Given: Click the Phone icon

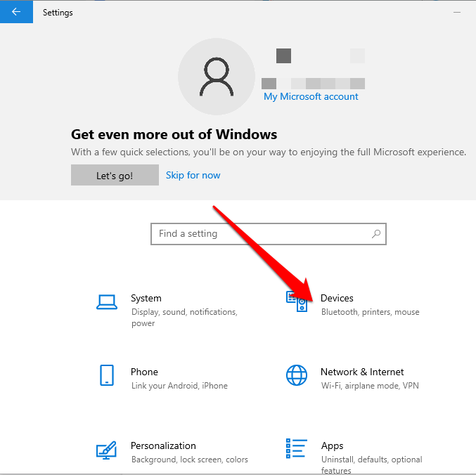Looking at the screenshot, I should pos(106,375).
